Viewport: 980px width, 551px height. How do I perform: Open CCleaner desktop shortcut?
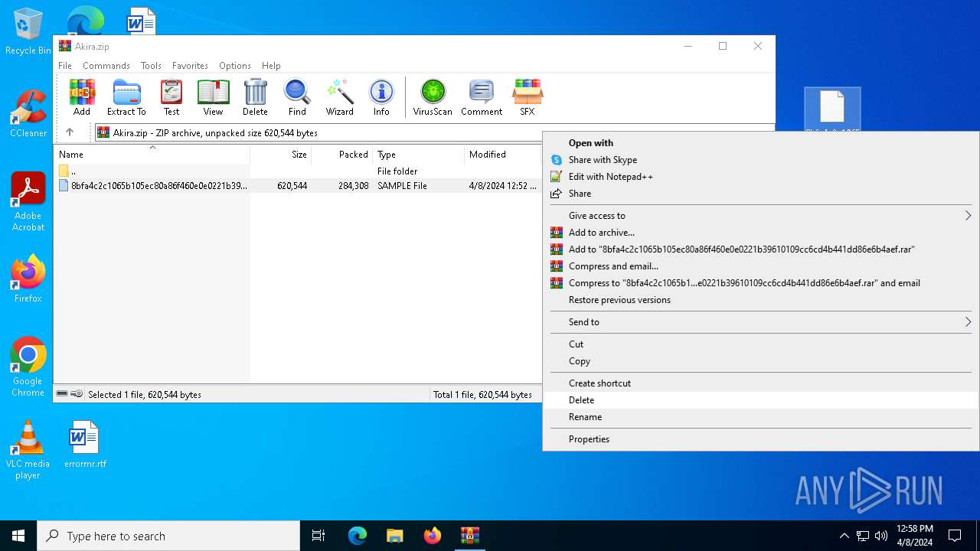(28, 114)
